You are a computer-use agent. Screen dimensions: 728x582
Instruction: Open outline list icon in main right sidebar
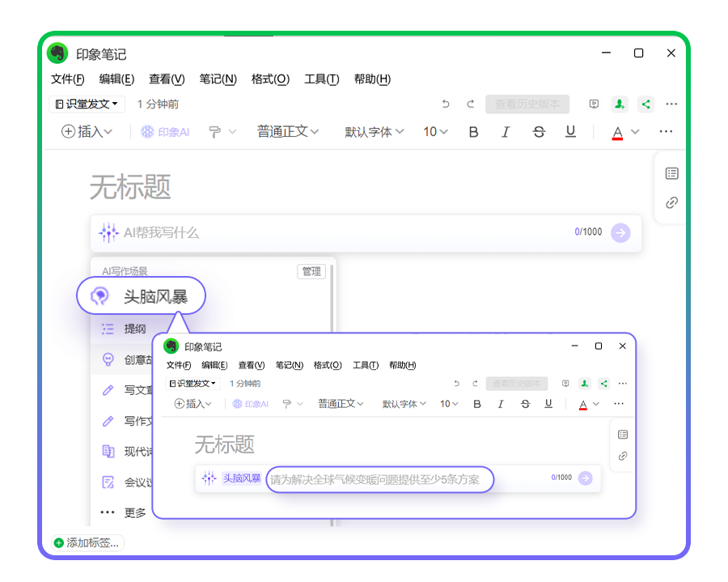point(671,174)
